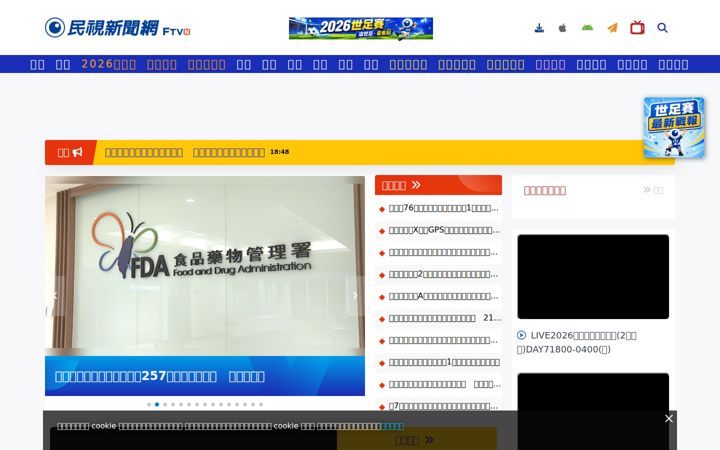
Task: Open the blue download app icon in header
Action: pyautogui.click(x=539, y=28)
